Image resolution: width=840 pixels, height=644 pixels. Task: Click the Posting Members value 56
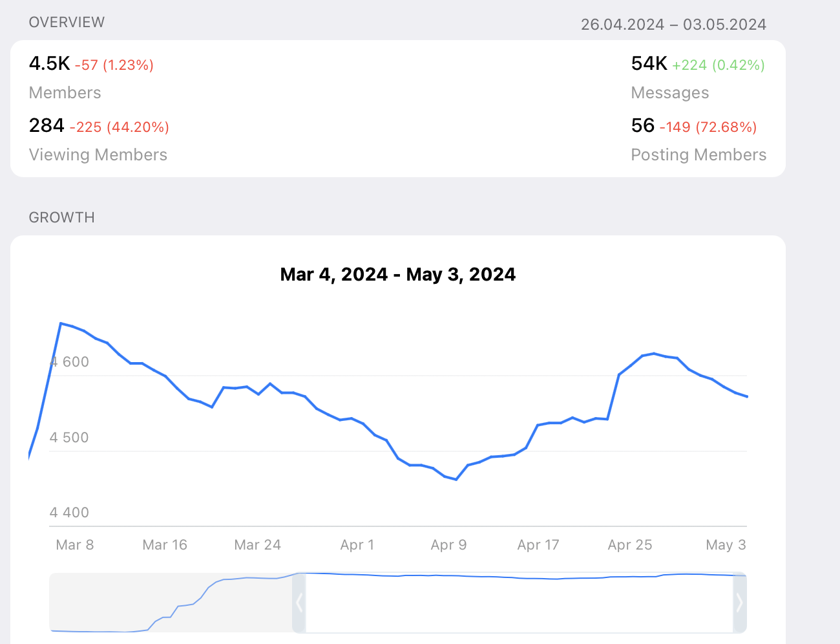643,125
